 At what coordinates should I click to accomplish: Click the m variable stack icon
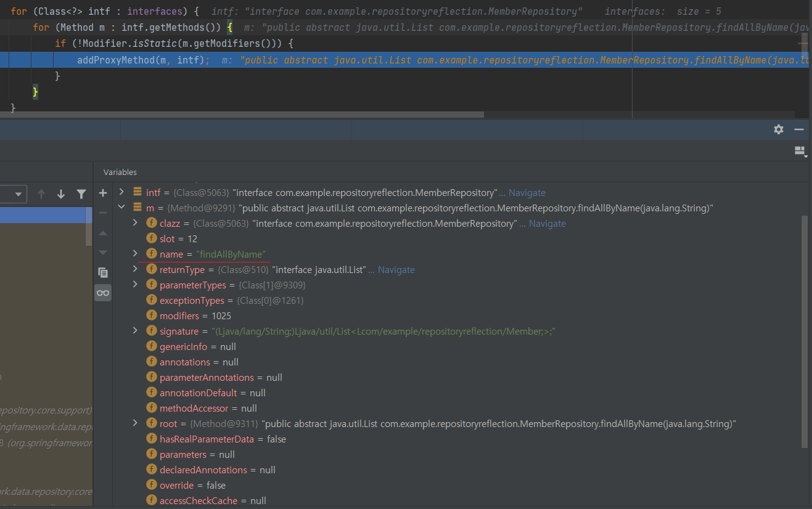[x=137, y=208]
